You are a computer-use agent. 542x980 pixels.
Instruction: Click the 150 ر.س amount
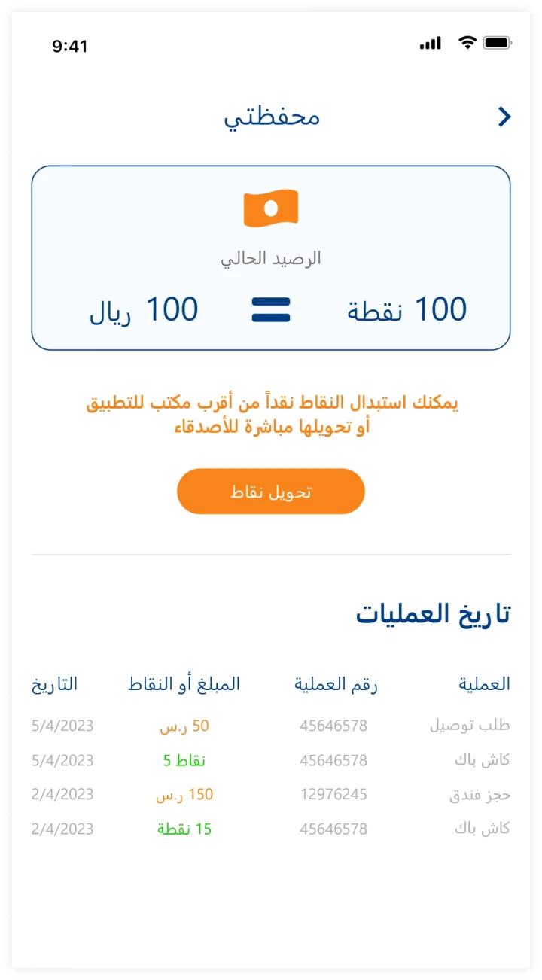click(x=184, y=795)
